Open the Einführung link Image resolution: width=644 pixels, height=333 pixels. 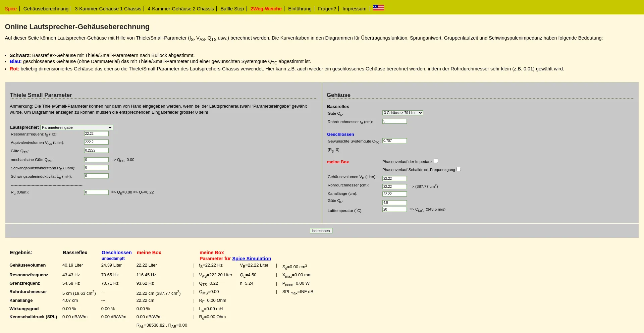click(x=300, y=9)
